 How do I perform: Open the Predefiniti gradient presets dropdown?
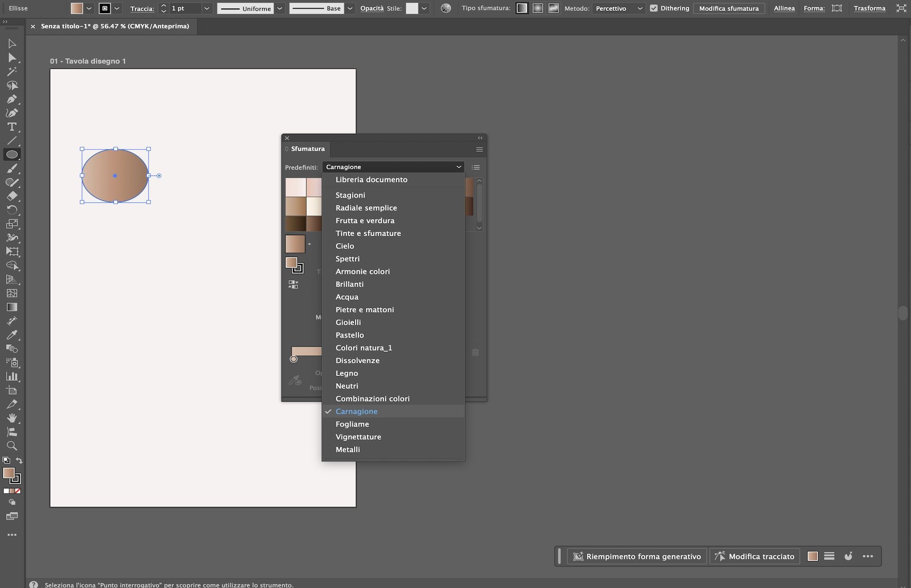click(x=393, y=167)
